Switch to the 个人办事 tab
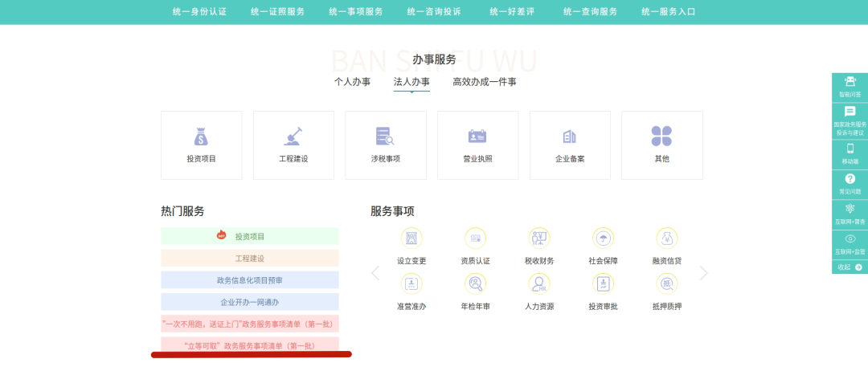The image size is (868, 371). point(353,82)
